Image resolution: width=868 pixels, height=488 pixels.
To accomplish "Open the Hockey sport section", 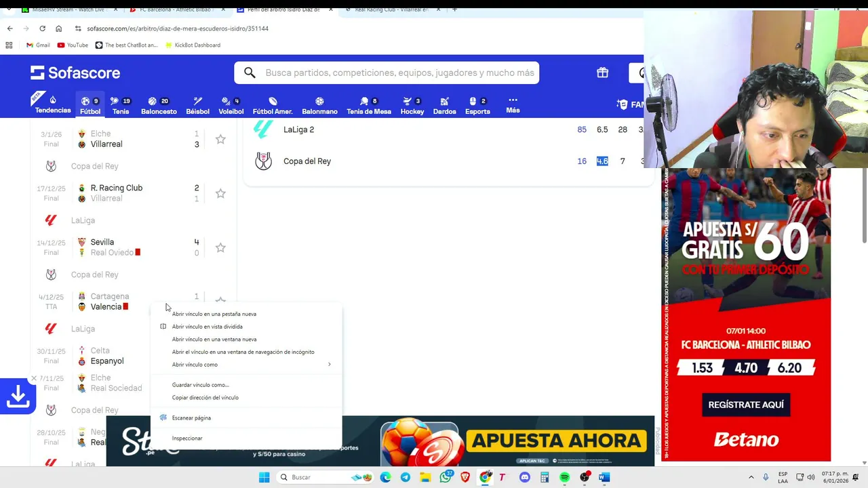I will tap(412, 104).
